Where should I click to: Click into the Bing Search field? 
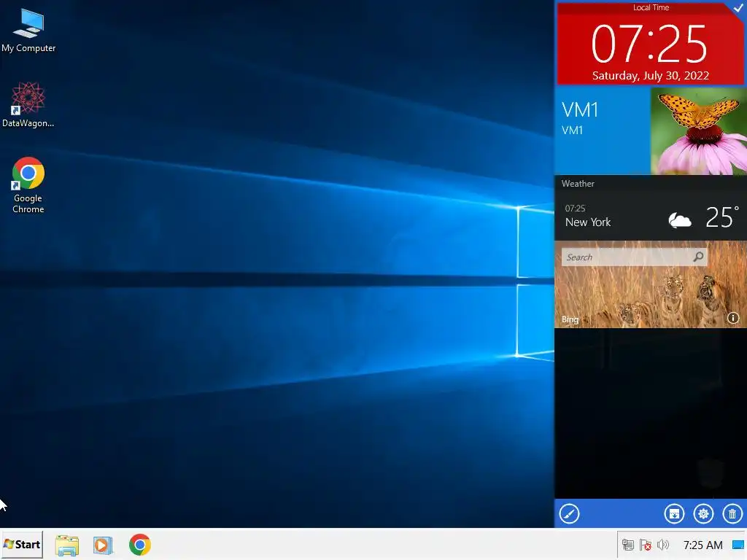(x=634, y=257)
